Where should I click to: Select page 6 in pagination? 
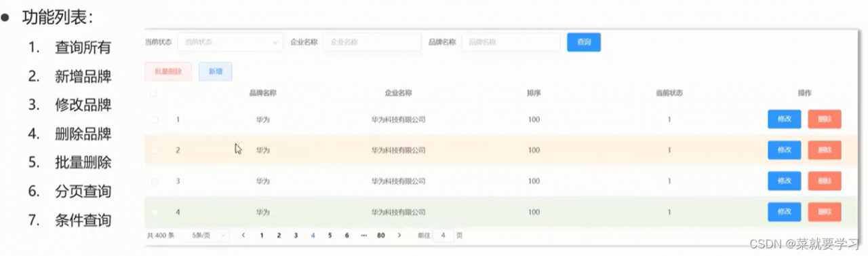(347, 235)
